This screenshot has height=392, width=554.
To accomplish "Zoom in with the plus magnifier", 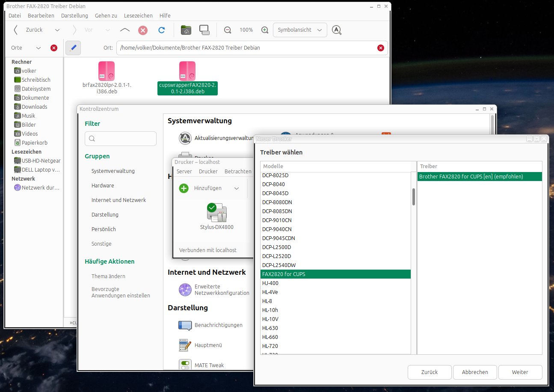I will tap(265, 30).
